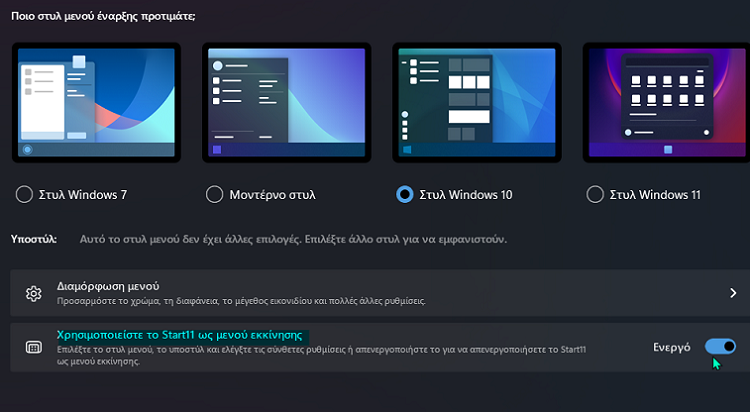The height and width of the screenshot is (412, 750).
Task: Open the Διαμόρφωση μενού settings row
Action: [380, 293]
